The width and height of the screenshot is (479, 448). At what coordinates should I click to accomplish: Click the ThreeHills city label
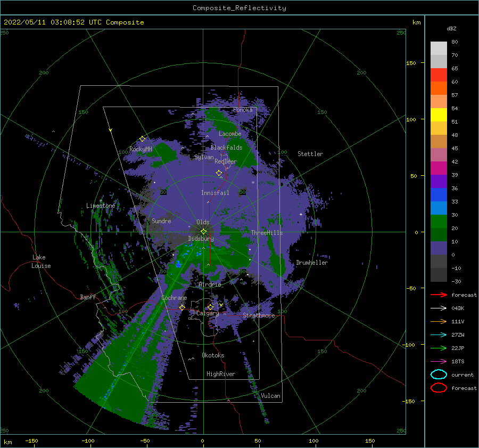click(267, 233)
